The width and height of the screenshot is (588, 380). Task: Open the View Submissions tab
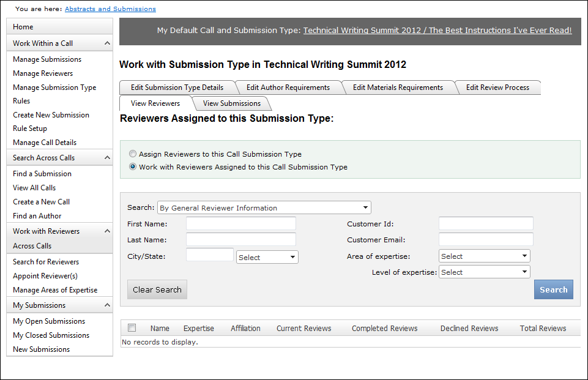(231, 103)
